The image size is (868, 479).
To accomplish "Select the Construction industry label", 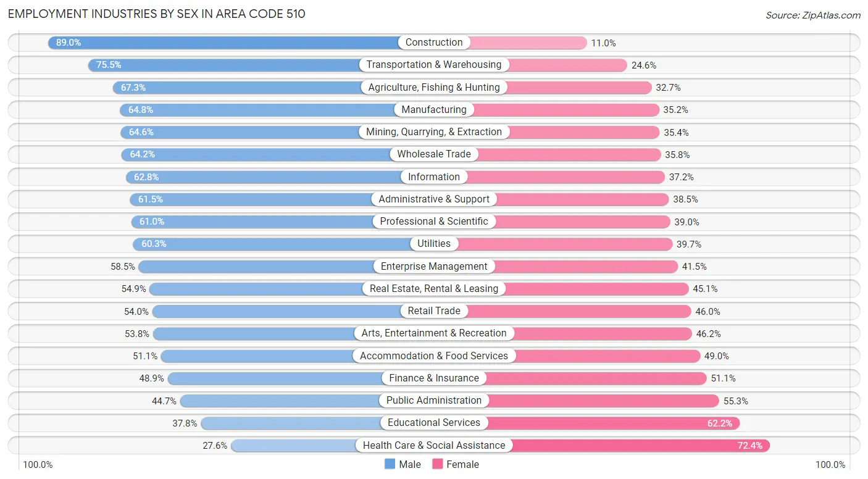I will (434, 43).
